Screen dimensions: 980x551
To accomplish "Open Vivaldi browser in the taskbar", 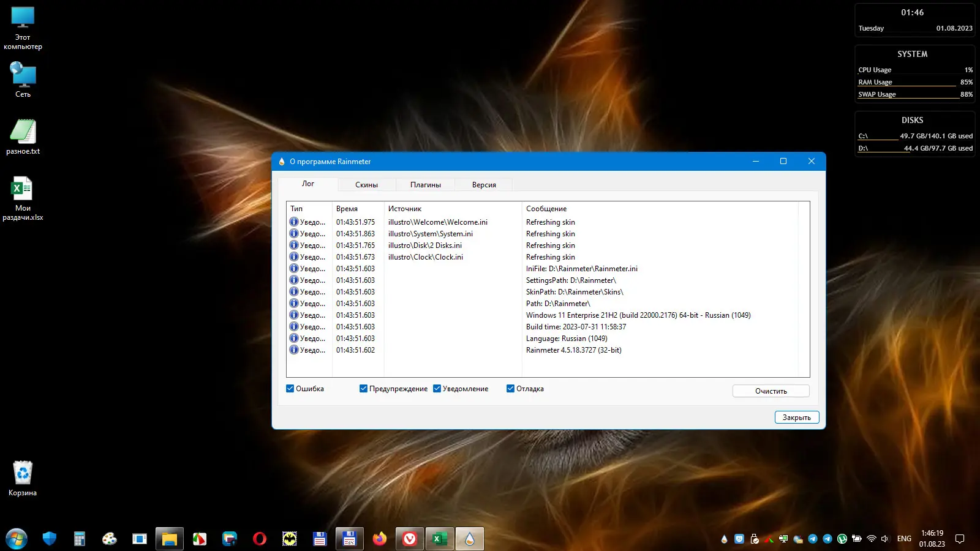I will tap(410, 539).
